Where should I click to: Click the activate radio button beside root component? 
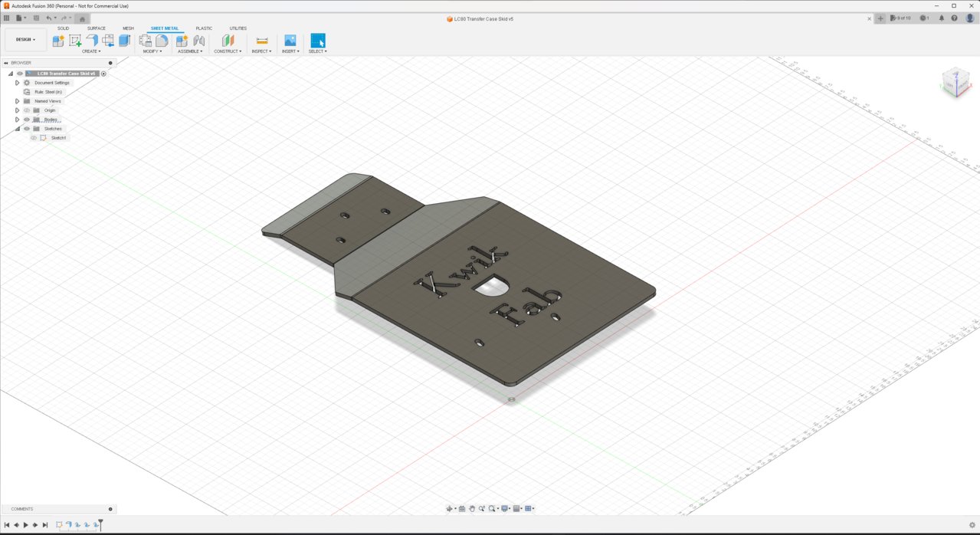point(103,74)
